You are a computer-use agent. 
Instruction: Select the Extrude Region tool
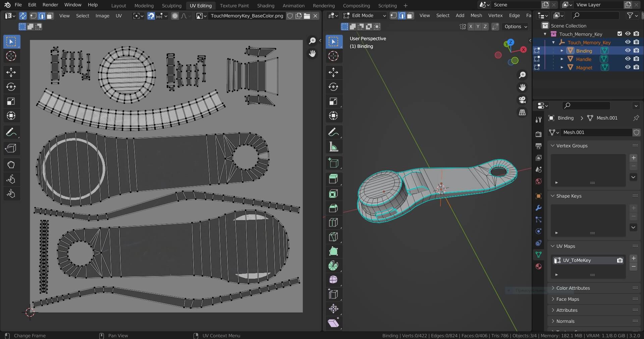(x=333, y=179)
